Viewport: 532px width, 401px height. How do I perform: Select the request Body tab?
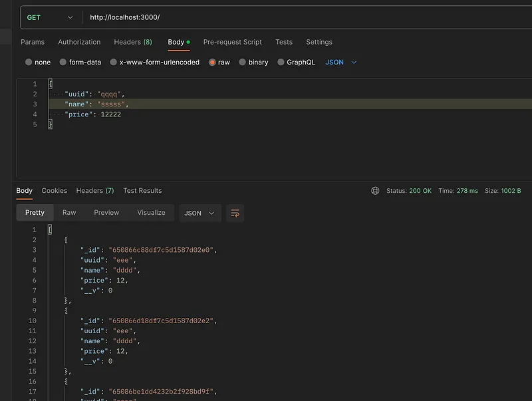[179, 42]
